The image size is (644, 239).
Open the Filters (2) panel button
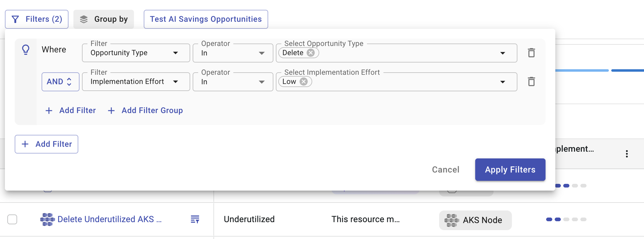click(x=37, y=19)
